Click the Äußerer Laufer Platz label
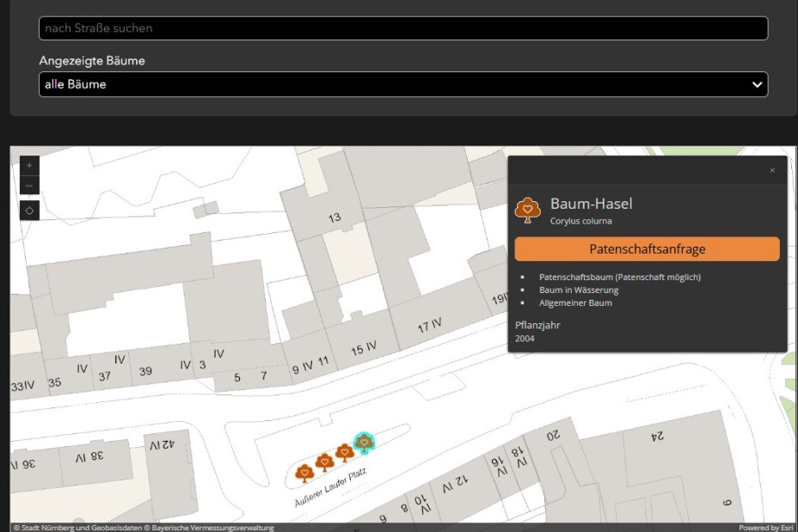This screenshot has height=532, width=798. coord(331,488)
